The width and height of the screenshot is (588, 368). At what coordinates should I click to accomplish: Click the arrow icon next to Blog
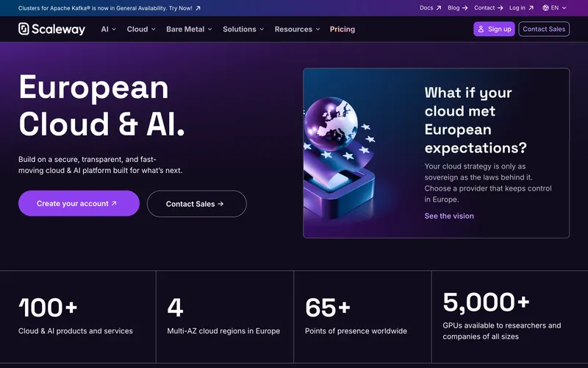(465, 8)
